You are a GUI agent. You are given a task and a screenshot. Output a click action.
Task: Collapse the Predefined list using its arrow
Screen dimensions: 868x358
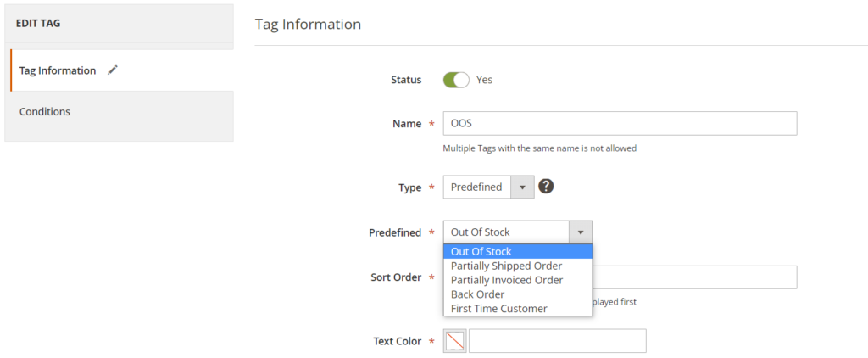[x=581, y=232]
